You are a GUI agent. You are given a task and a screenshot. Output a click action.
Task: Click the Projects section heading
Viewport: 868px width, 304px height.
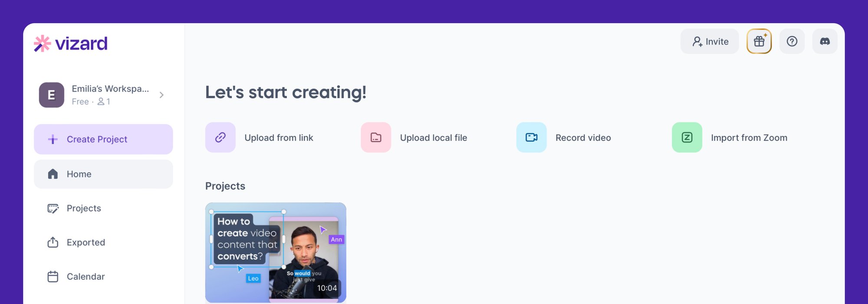pyautogui.click(x=225, y=186)
